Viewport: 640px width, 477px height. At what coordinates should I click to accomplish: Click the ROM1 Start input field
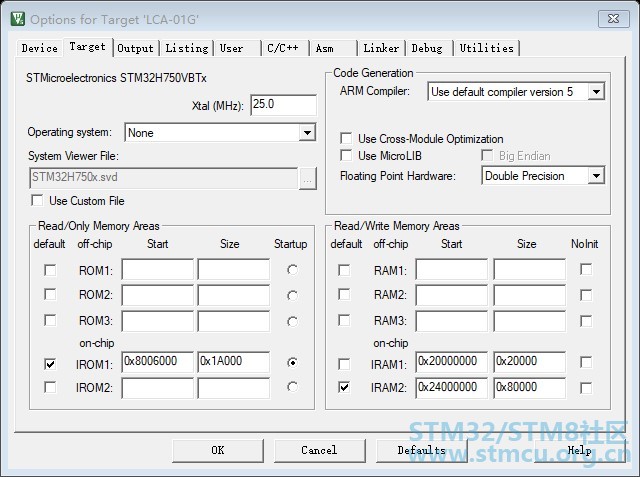pos(158,269)
